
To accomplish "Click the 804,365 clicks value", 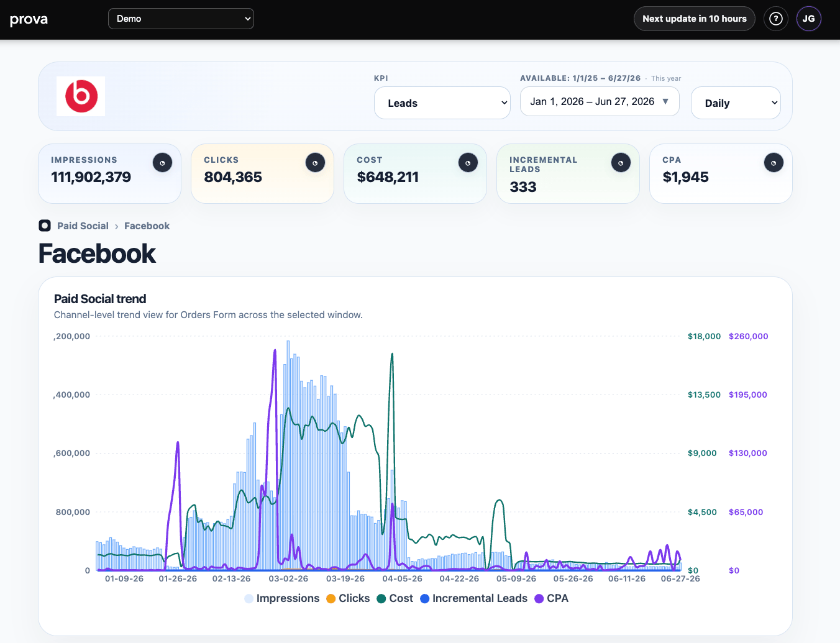I will (233, 177).
